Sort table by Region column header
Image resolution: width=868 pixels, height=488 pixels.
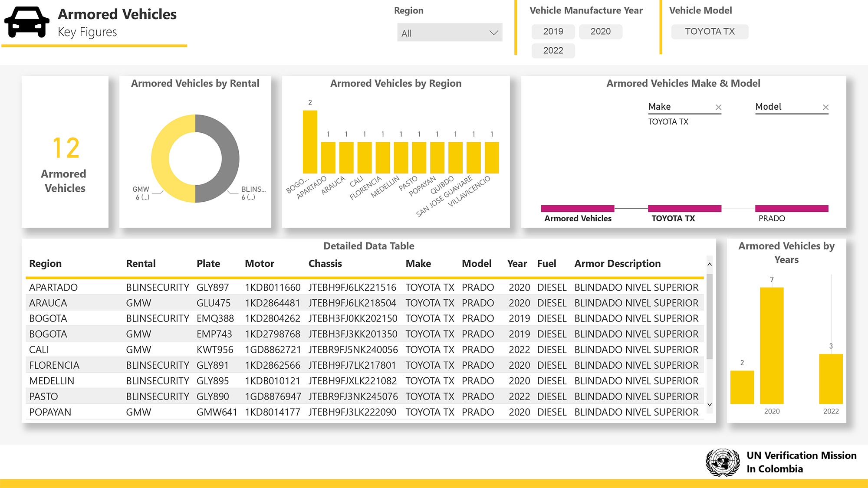(x=45, y=264)
